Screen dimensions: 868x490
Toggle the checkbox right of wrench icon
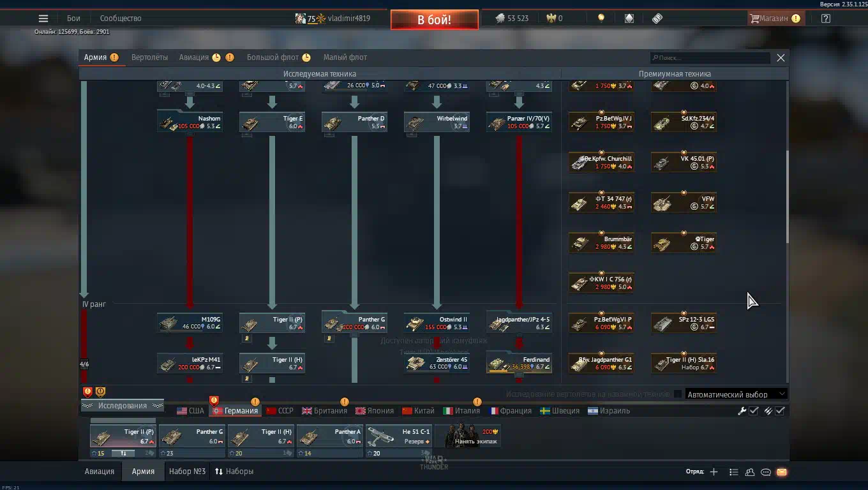(x=754, y=411)
